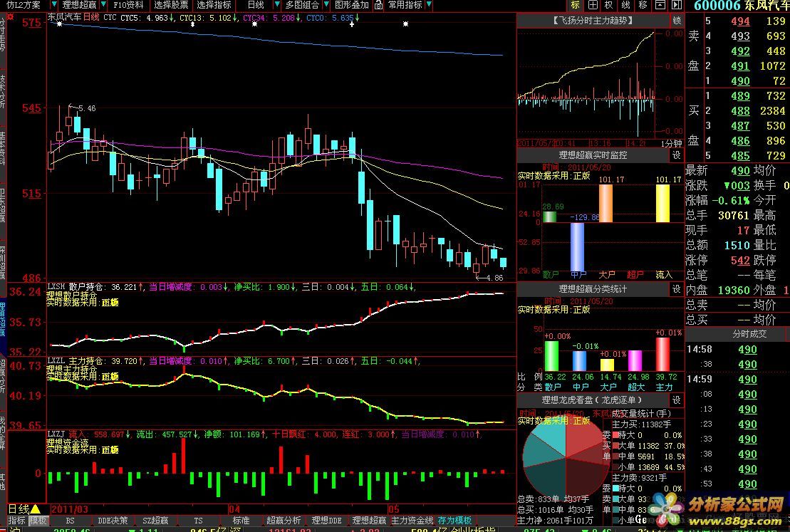Click the 存为模板 button

pyautogui.click(x=455, y=521)
